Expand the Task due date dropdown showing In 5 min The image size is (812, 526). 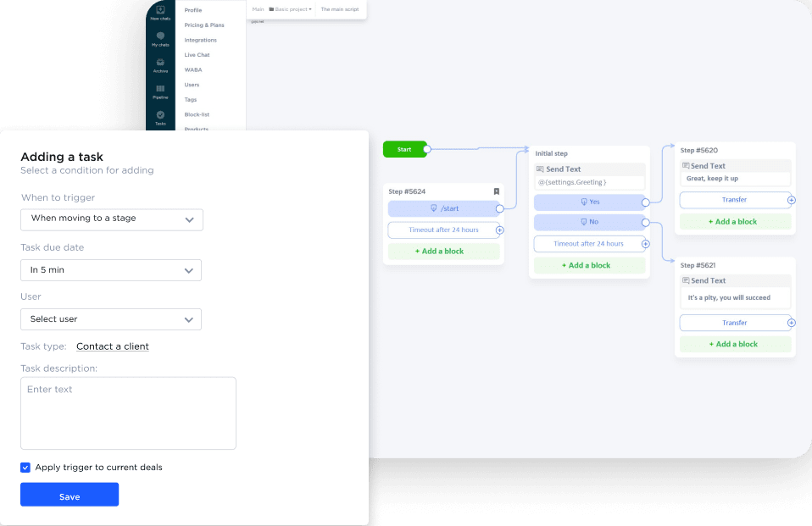pos(111,269)
